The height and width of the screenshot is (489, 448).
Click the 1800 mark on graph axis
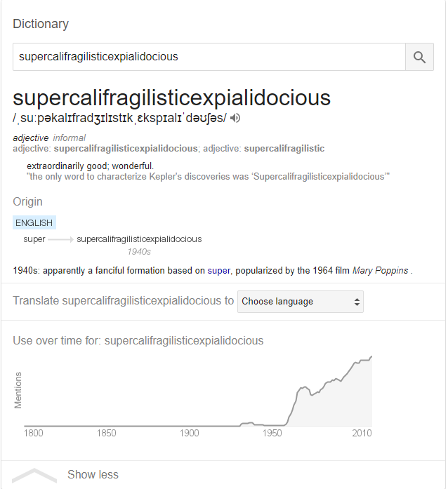tap(34, 433)
